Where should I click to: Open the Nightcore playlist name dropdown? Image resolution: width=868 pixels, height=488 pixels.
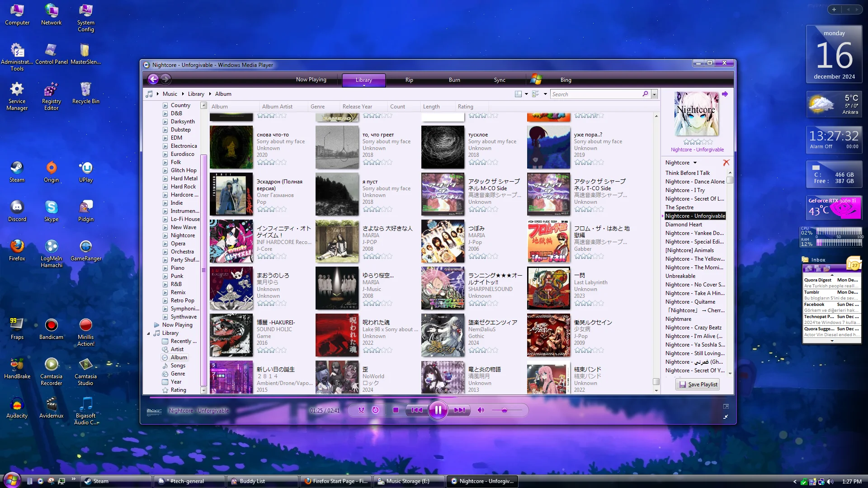(x=681, y=163)
